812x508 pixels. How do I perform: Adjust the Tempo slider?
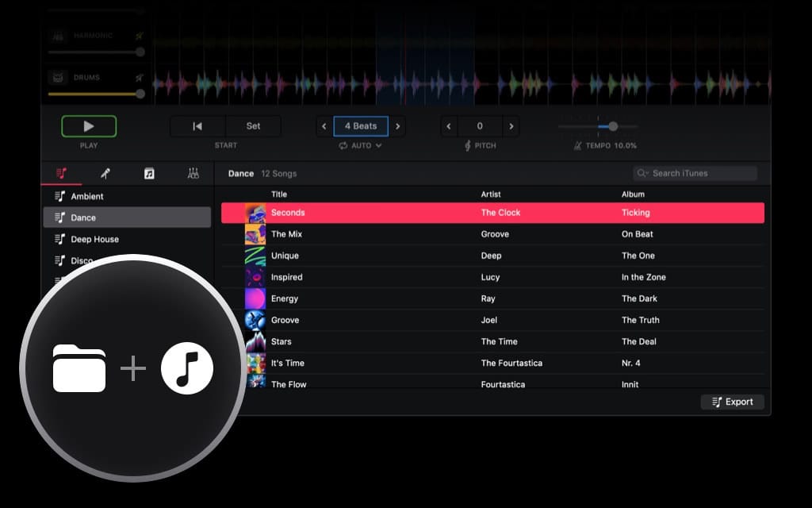pyautogui.click(x=613, y=125)
